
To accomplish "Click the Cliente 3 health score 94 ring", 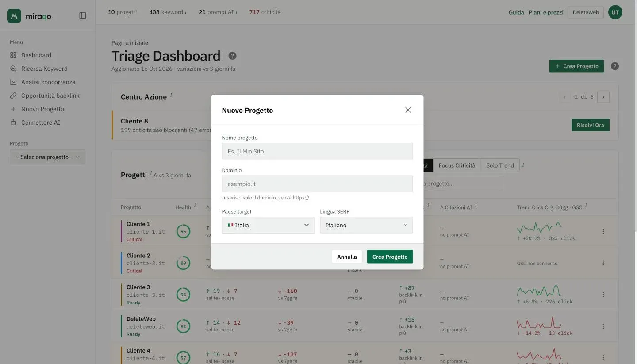I will tap(183, 295).
